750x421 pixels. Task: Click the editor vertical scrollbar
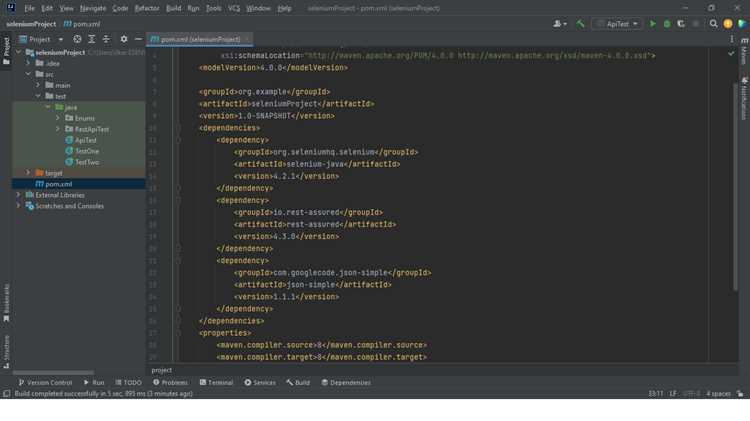[735, 187]
